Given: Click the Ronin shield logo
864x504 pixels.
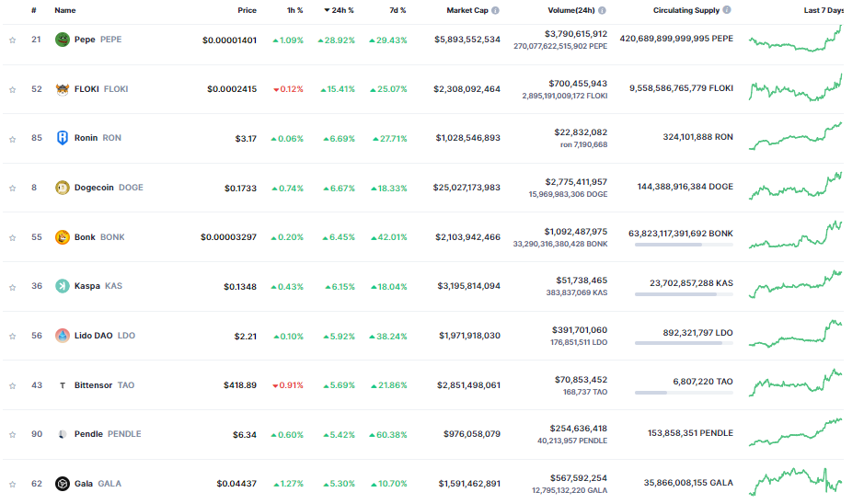Looking at the screenshot, I should 63,138.
